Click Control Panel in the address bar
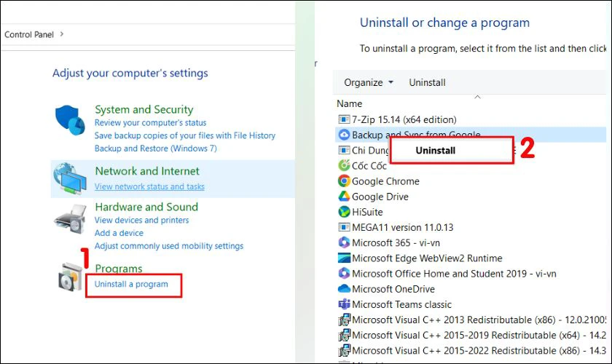612x364 pixels. coord(29,35)
